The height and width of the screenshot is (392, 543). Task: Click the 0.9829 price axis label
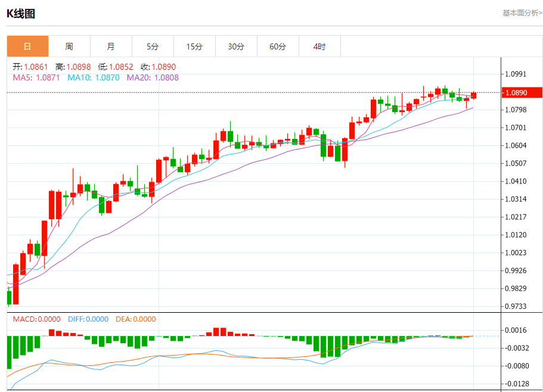click(516, 288)
